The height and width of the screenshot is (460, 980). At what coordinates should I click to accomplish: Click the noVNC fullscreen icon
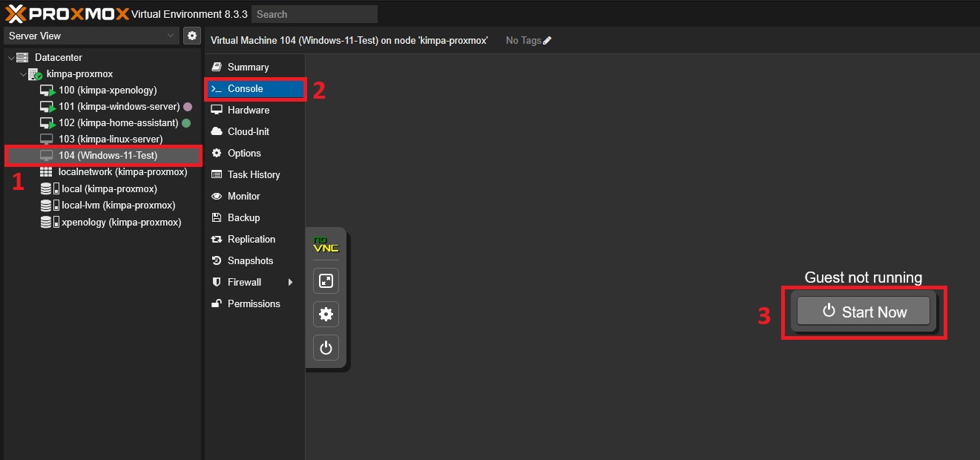click(x=326, y=281)
